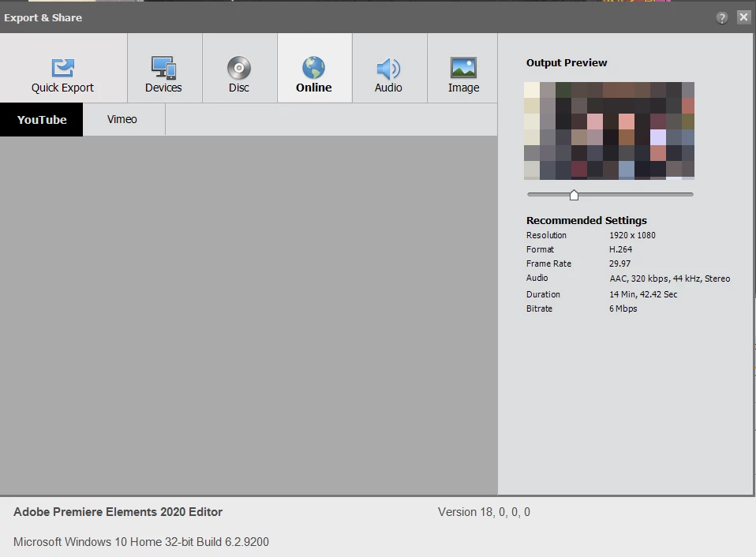Click the duration value 14 Min, 42.42 Sec
Viewport: 756px width, 557px height.
click(643, 294)
